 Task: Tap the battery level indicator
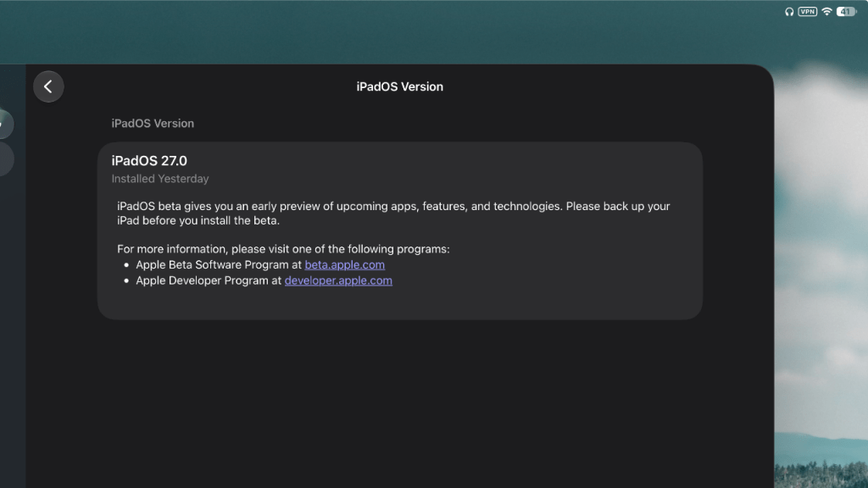[846, 12]
